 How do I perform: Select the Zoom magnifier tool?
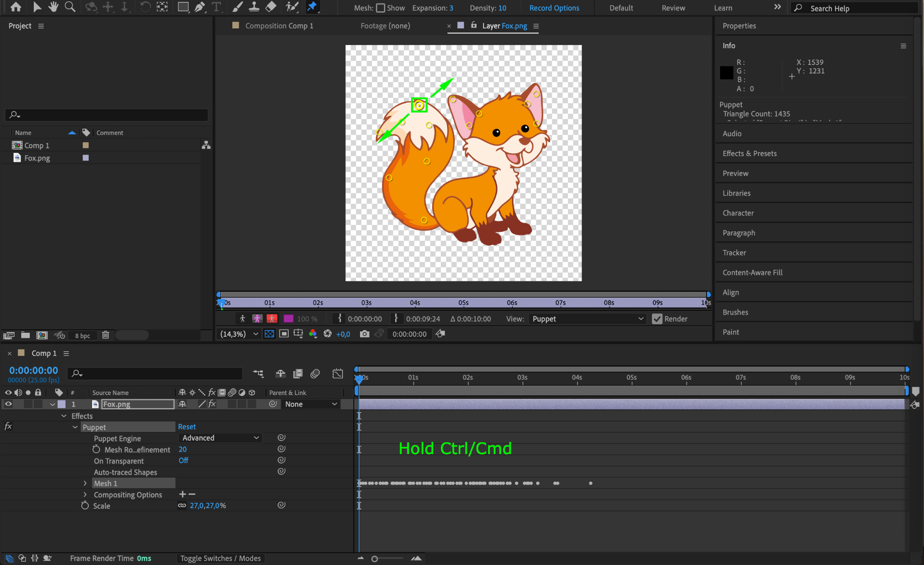pos(70,7)
